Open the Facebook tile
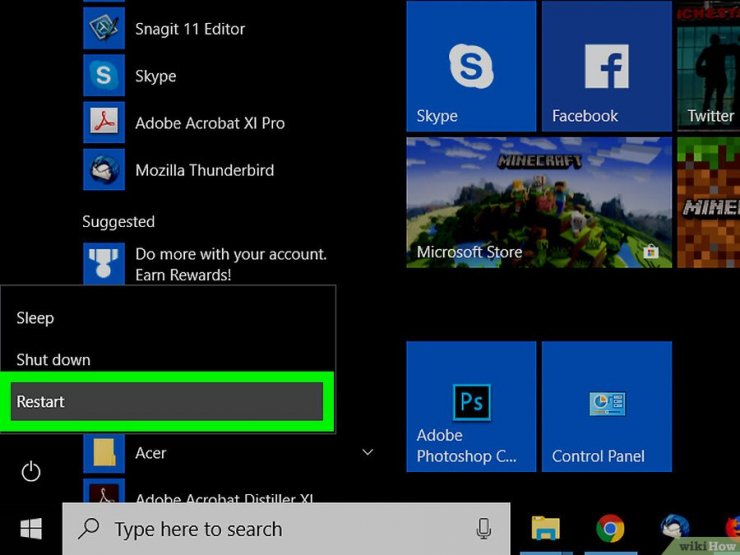Screen dimensions: 740x555 point(606,66)
